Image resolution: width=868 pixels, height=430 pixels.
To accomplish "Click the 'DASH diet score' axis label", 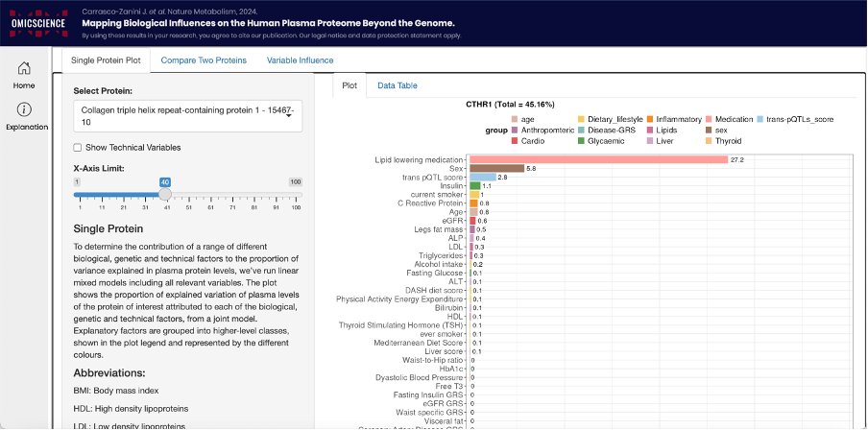I will (435, 291).
